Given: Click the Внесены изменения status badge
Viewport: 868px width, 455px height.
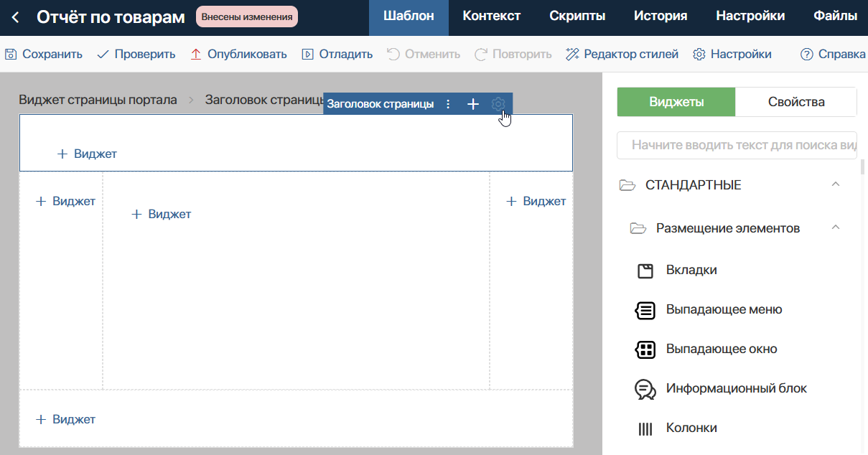Looking at the screenshot, I should (x=247, y=17).
